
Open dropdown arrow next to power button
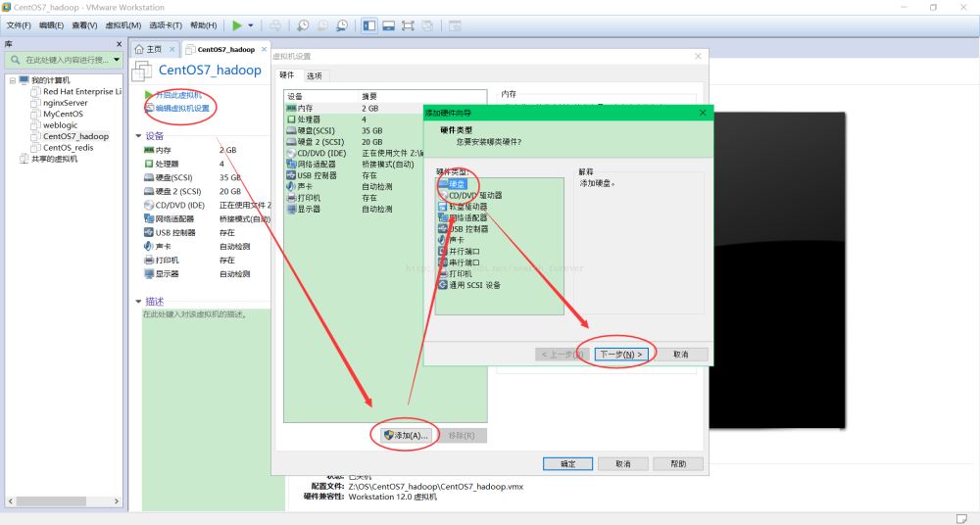251,24
